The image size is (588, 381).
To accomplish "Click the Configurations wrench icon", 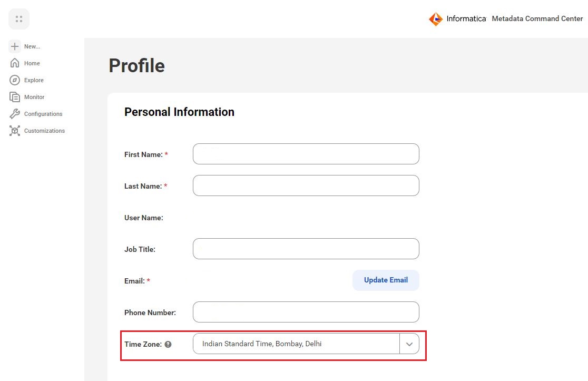I will click(15, 114).
